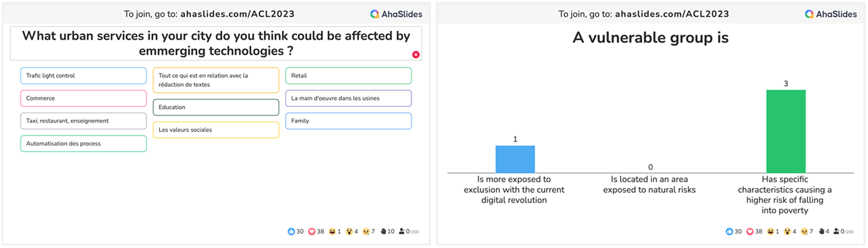This screenshot has height=248, width=868.
Task: Select the "Education" response card
Action: pos(216,107)
